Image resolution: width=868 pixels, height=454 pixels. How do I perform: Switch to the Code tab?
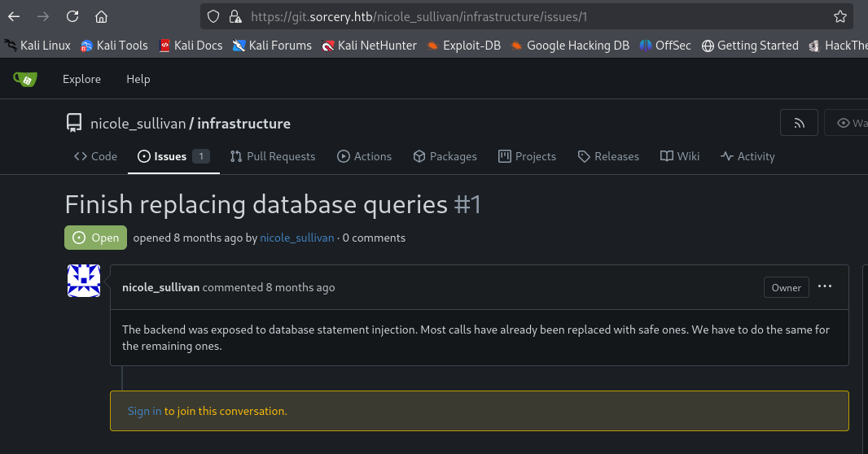tap(96, 156)
